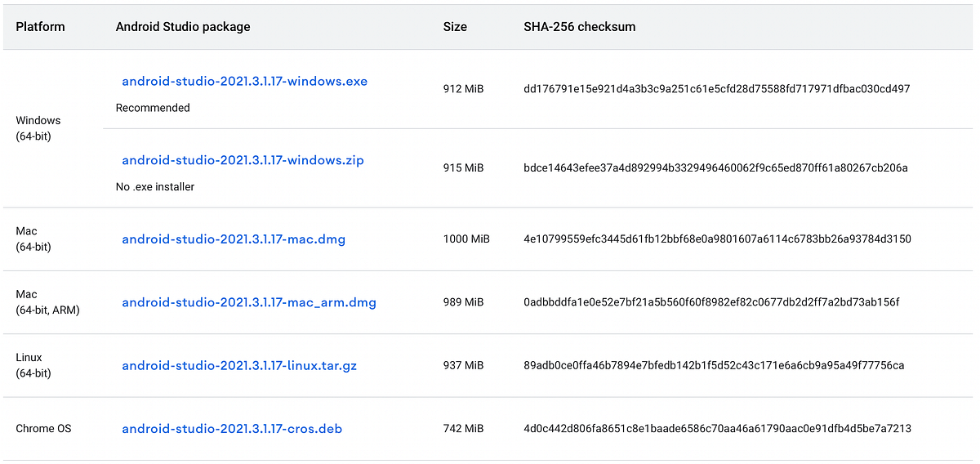This screenshot has height=464, width=980.
Task: Click the Chrome OS platform cell
Action: click(43, 429)
